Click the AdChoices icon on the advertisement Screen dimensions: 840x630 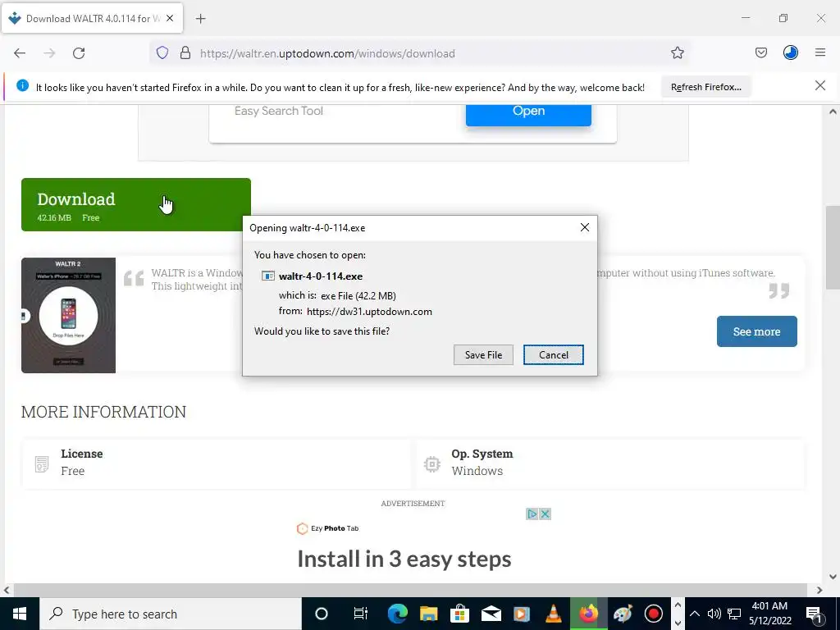pos(532,514)
